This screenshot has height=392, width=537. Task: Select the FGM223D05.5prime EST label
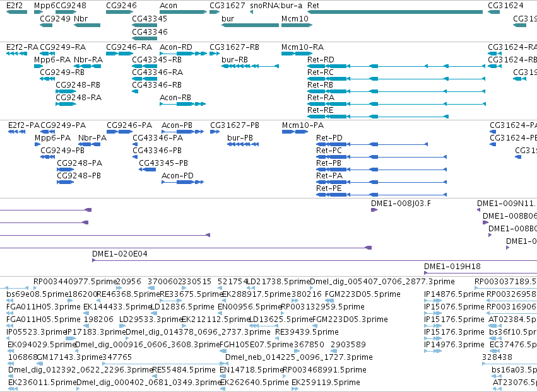(x=363, y=294)
